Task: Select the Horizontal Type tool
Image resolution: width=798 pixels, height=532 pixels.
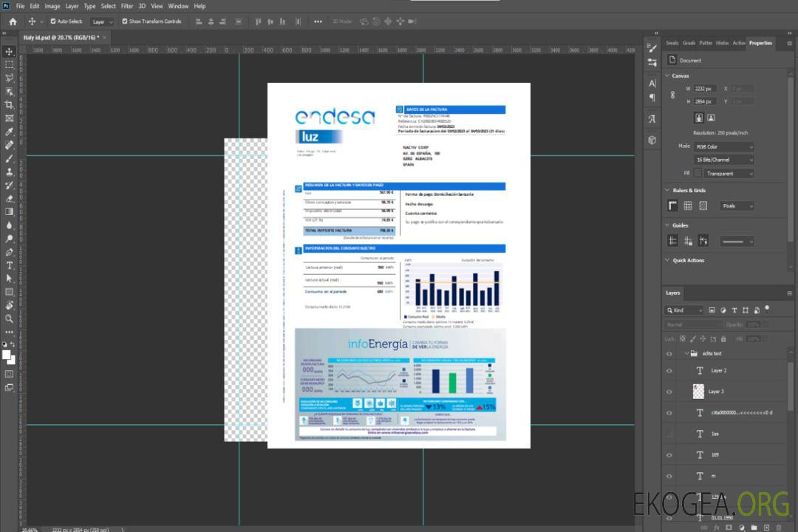Action: tap(10, 265)
